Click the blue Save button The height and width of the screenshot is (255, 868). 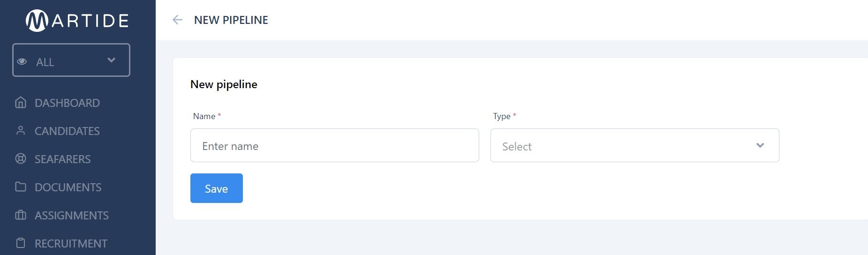(217, 188)
